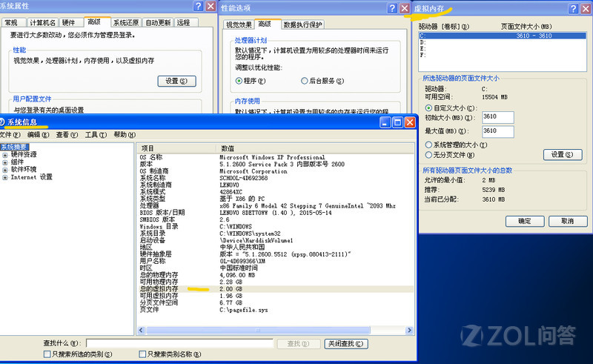
Task: Select the 处理器 row
Action: coord(275,205)
